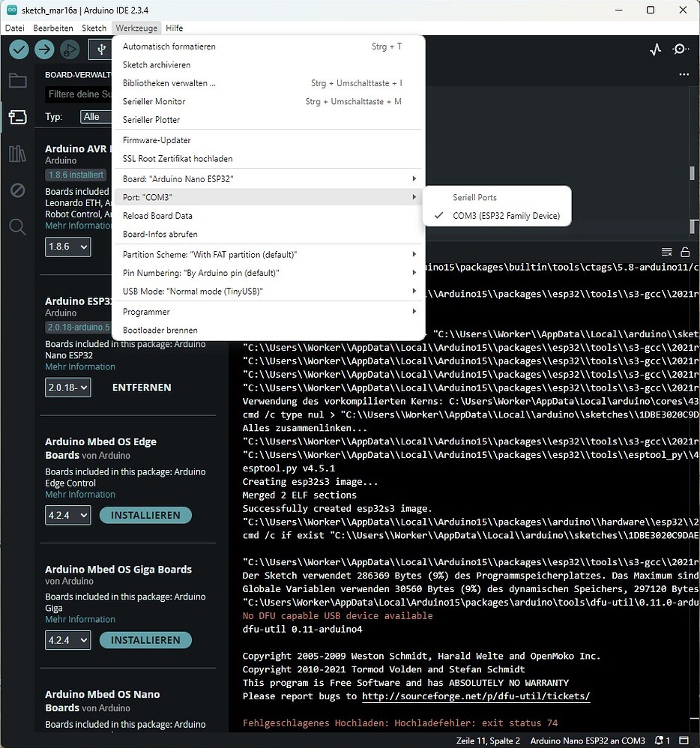Expand the Programmer submenu
Screen dimensions: 700x748
pos(145,311)
